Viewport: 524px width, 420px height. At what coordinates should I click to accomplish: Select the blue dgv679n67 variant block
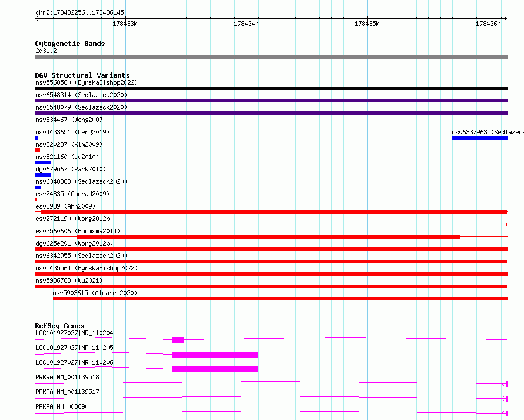(x=43, y=175)
